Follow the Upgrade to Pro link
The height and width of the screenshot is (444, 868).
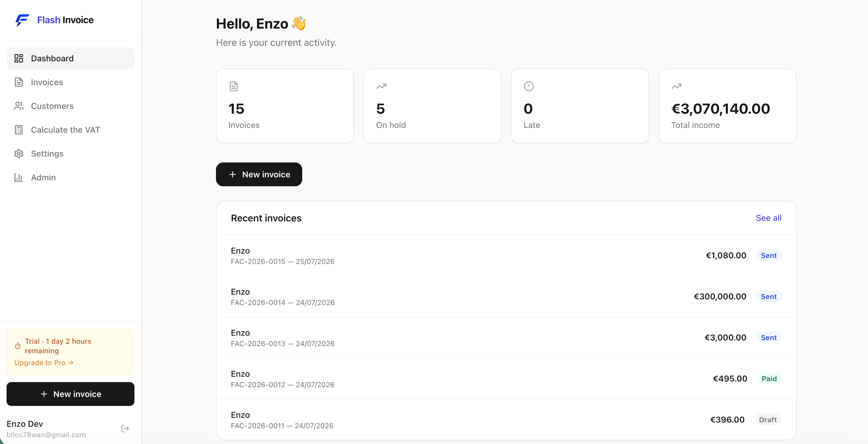tap(44, 363)
